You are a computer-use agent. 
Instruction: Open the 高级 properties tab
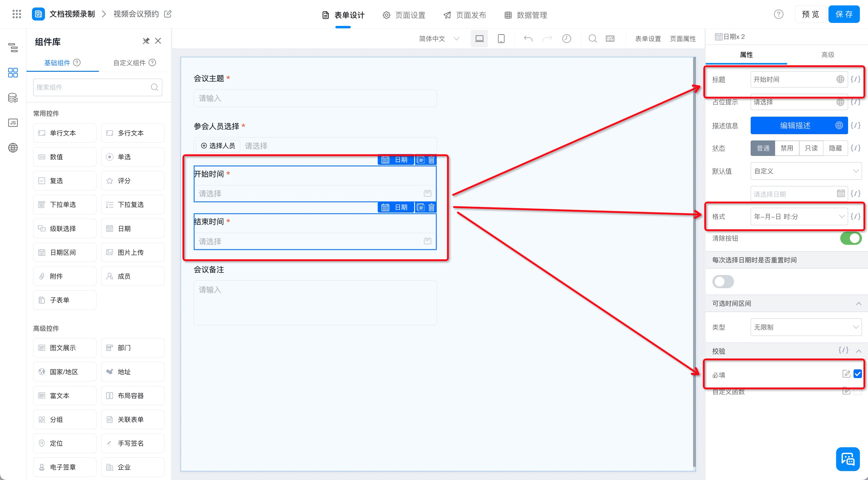tap(828, 55)
